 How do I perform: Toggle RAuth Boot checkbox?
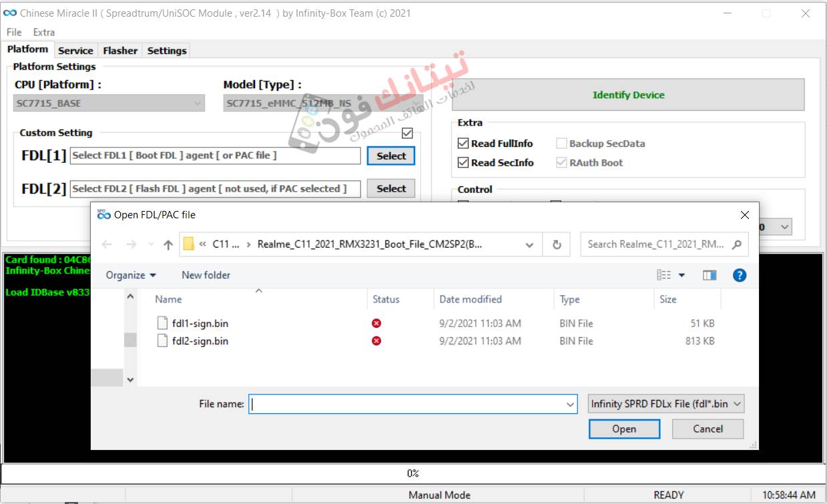561,162
